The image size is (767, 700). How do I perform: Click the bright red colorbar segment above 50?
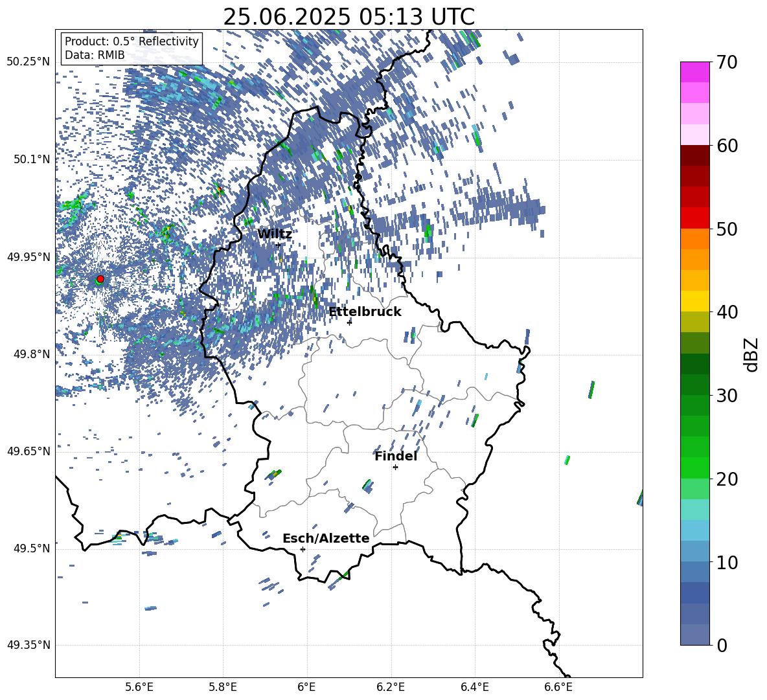(695, 218)
